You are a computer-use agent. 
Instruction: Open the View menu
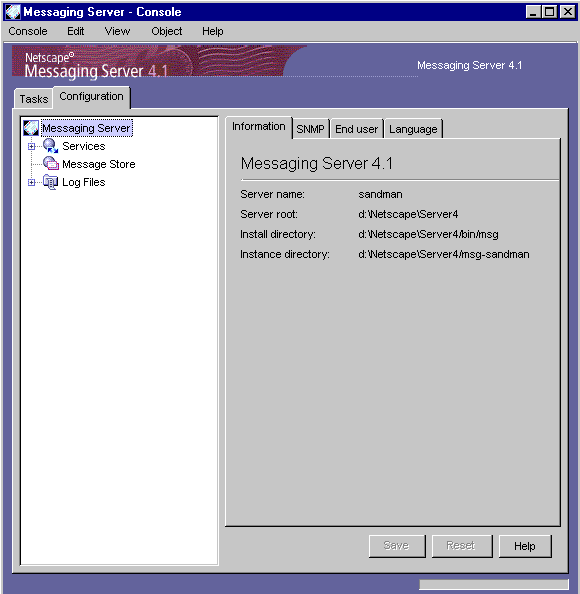117,31
